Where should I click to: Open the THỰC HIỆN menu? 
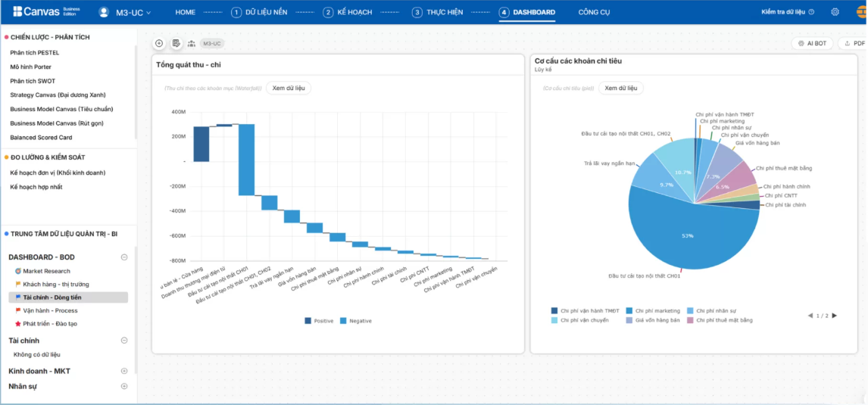coord(445,12)
